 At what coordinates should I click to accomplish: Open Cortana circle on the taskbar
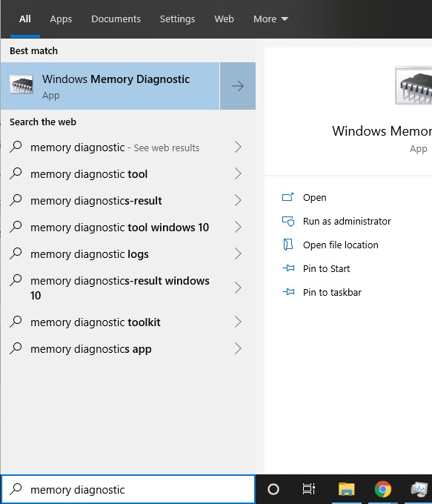[x=273, y=489]
